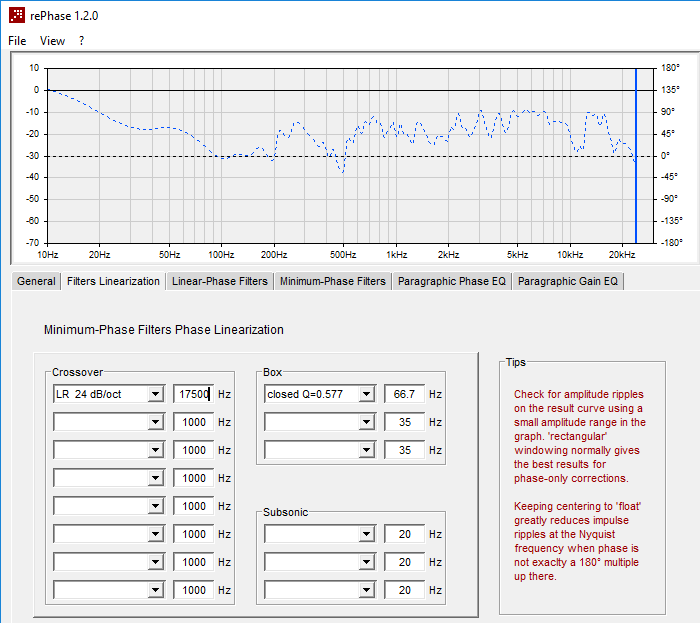This screenshot has width=700, height=623.
Task: Click the second Subsonic 20 Hz field
Action: [404, 562]
